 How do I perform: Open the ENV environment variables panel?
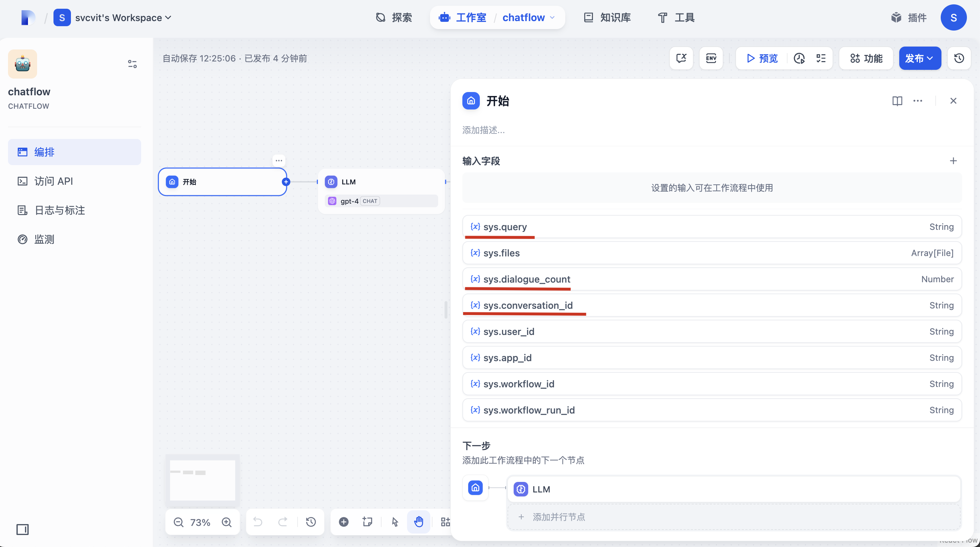point(711,58)
